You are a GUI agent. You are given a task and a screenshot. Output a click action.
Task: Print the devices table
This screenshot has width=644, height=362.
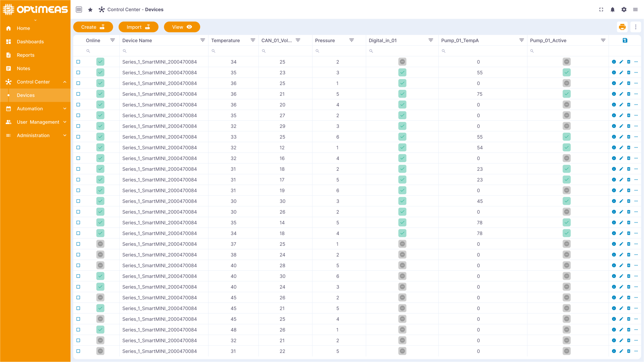(x=622, y=27)
